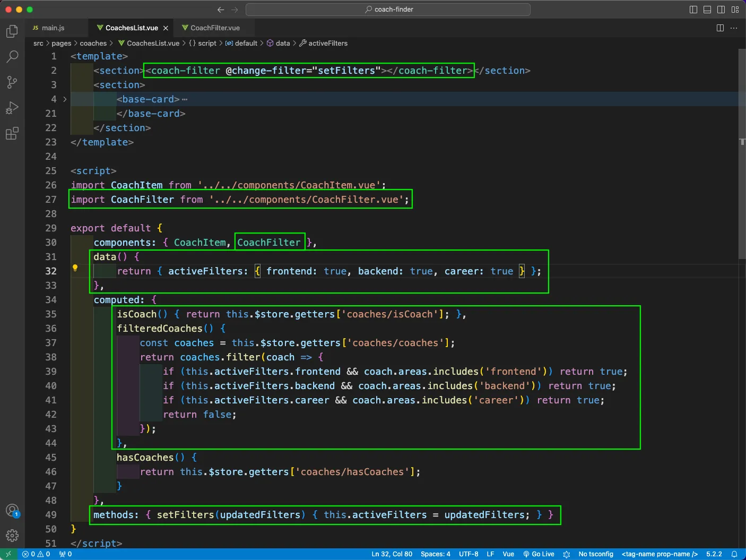Click line number 27 in the gutter

coord(51,200)
